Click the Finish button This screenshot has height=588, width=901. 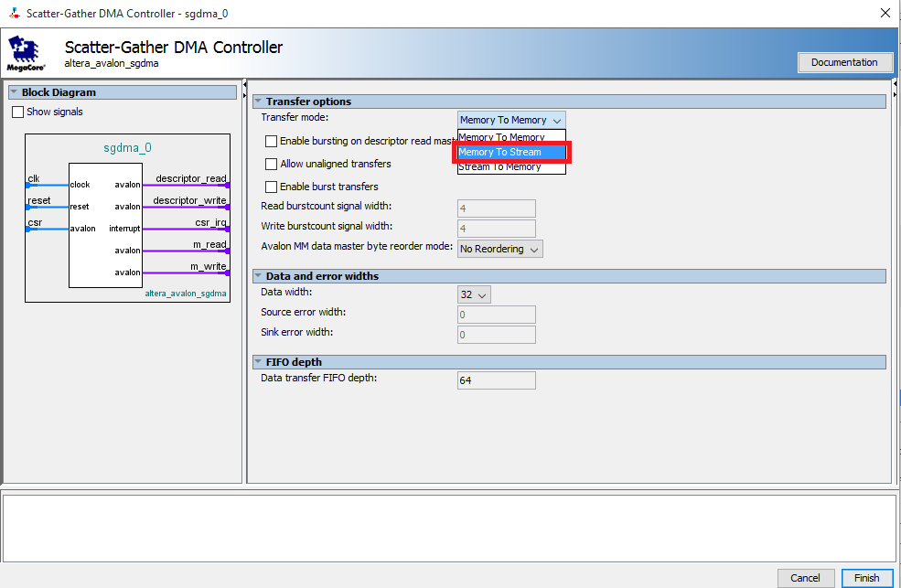[866, 578]
